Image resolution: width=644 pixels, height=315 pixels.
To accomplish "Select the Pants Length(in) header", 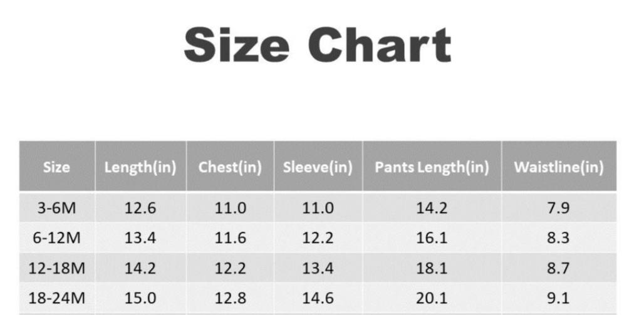I will click(432, 168).
